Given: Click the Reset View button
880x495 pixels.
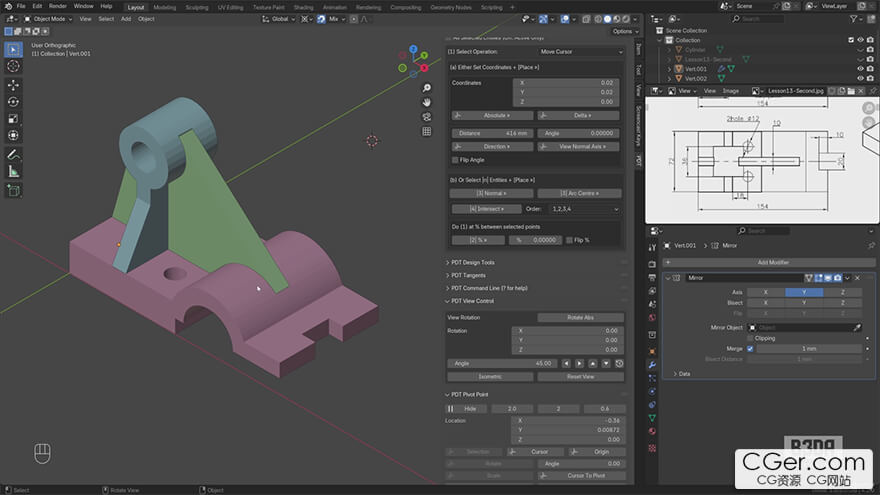Looking at the screenshot, I should pos(580,377).
